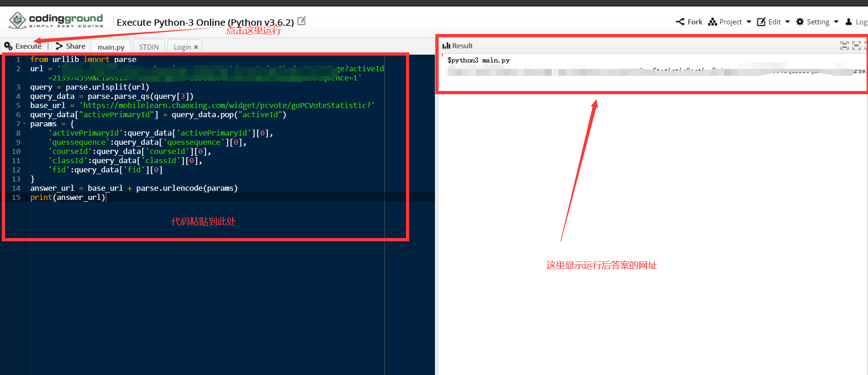Expand the Project dropdown arrow

748,22
